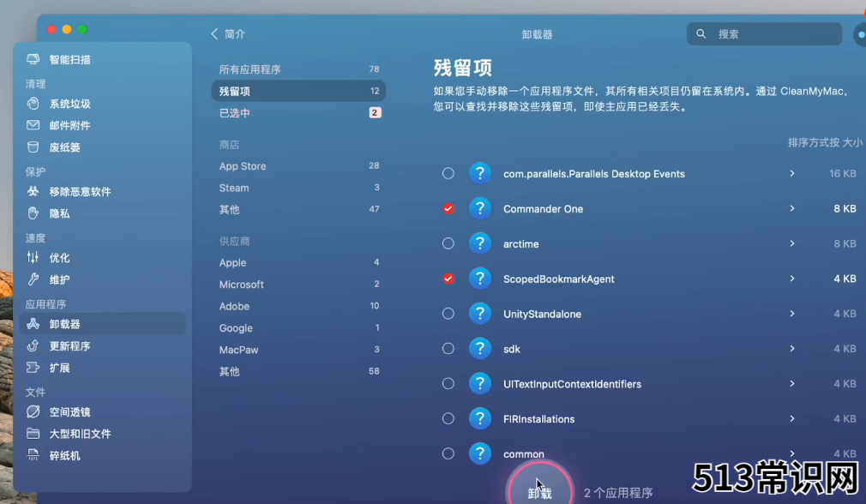Click the search (搜索) field
The width and height of the screenshot is (866, 504).
764,33
